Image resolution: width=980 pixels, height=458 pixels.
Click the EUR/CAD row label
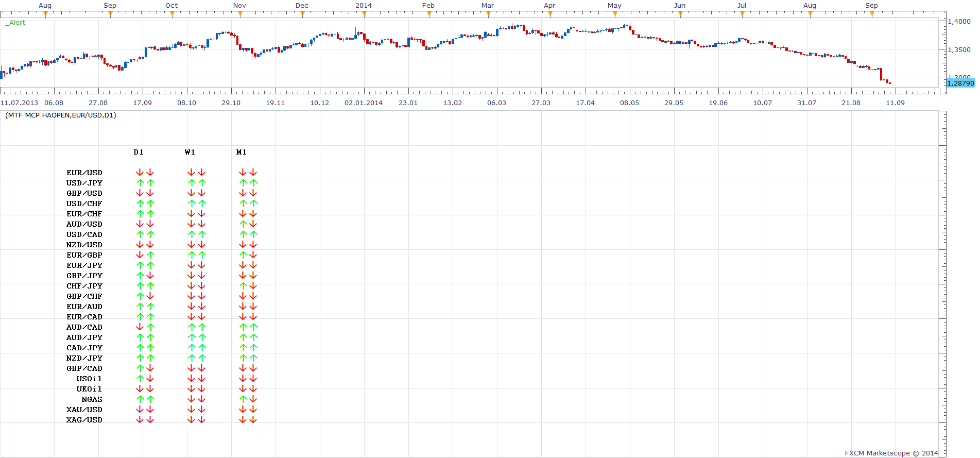coord(84,317)
